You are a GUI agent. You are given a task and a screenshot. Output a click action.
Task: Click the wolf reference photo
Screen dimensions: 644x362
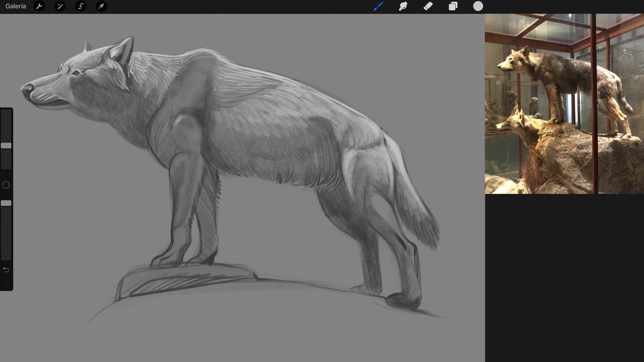pos(564,104)
